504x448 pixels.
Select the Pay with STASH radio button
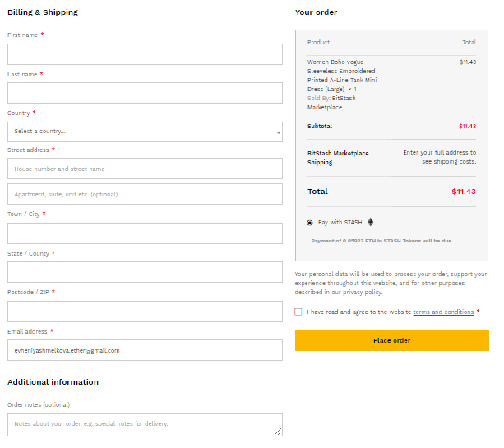click(x=310, y=223)
